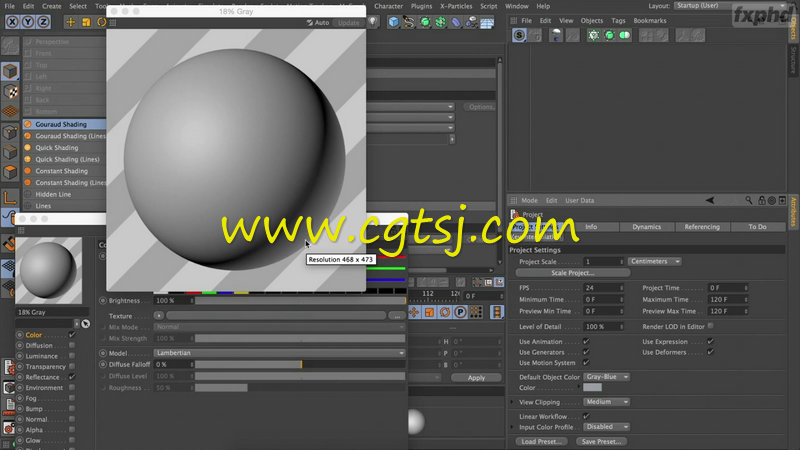Viewport: 800px width, 450px height.
Task: Click the 18% Gray material preview thumbnail
Action: click(x=48, y=270)
